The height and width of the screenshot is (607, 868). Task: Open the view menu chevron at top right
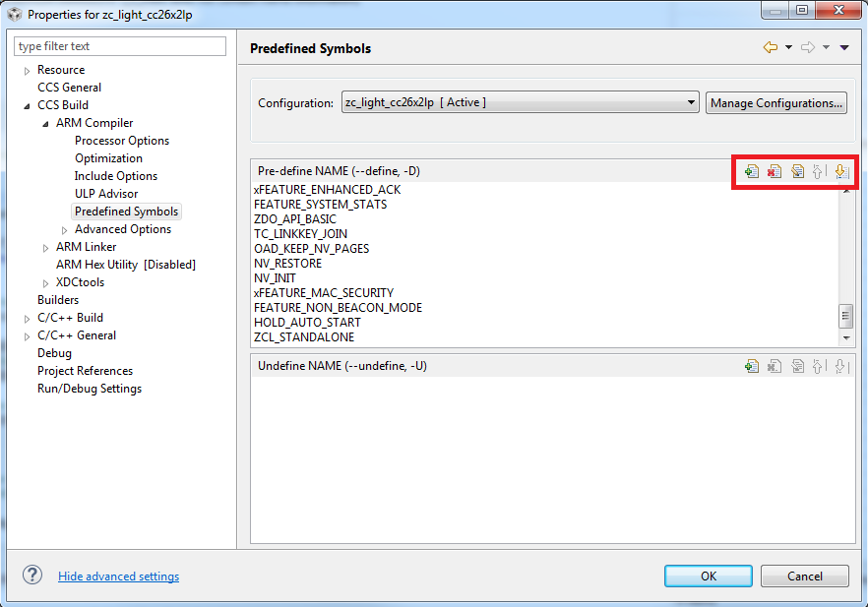click(x=844, y=46)
